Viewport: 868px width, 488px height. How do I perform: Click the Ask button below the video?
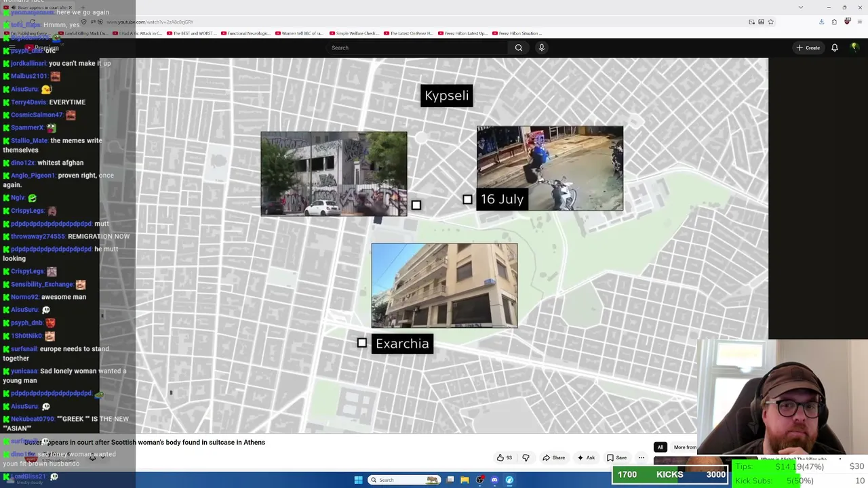pyautogui.click(x=586, y=457)
